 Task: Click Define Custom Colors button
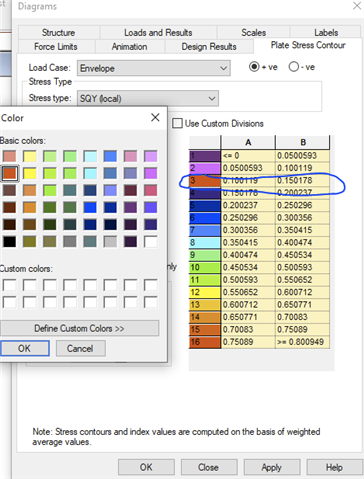coord(79,328)
